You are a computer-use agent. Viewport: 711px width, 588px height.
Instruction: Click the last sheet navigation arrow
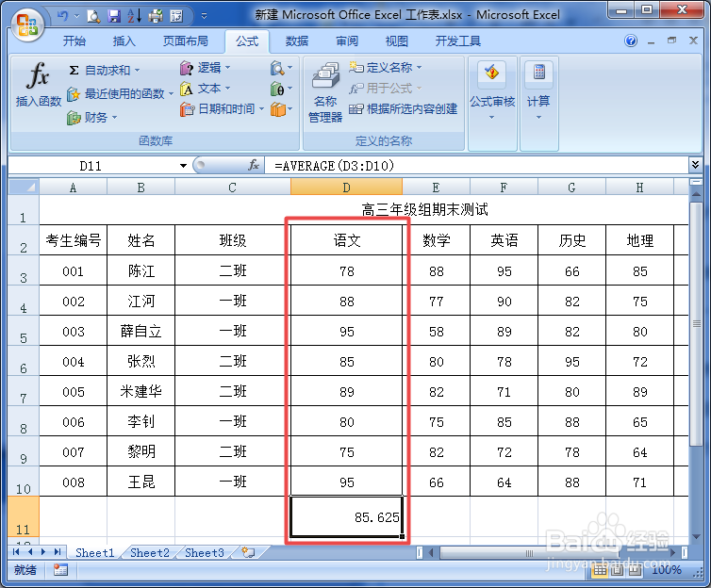point(58,552)
